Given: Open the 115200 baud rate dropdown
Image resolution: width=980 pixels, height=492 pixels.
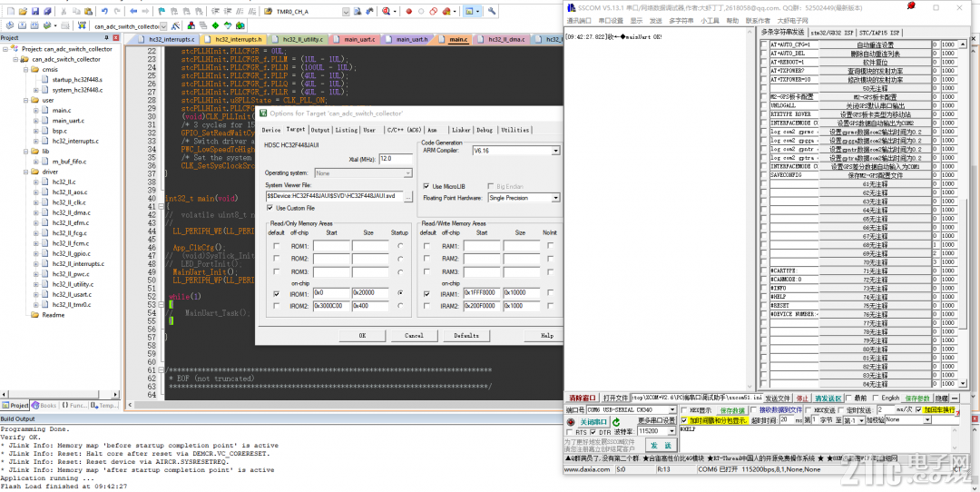Looking at the screenshot, I should [x=672, y=431].
